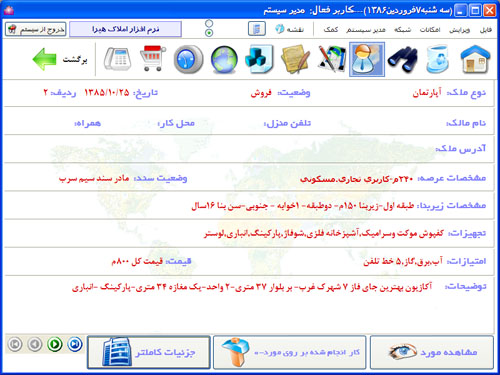Click خروج از سیستم exit button
The height and width of the screenshot is (375, 500).
point(36,29)
